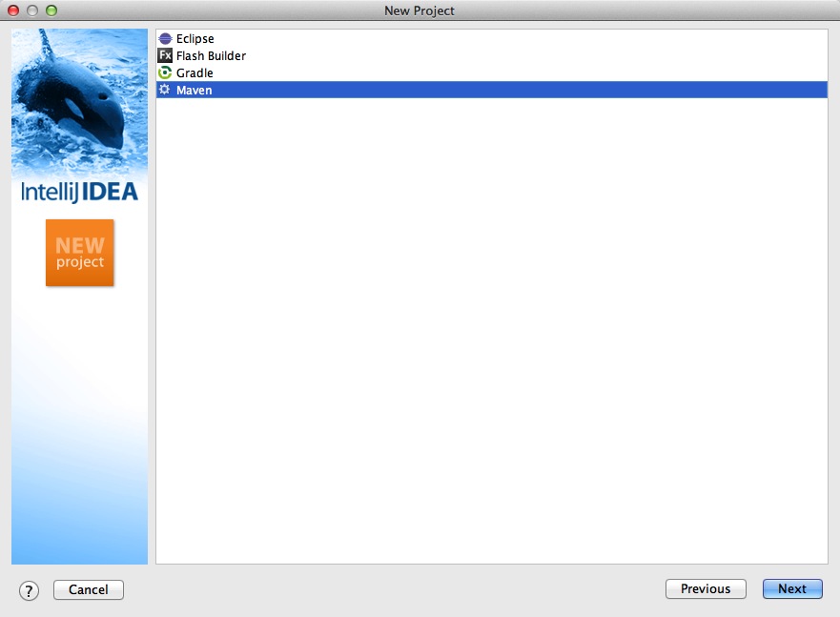Click the New Project title bar text

click(x=420, y=10)
